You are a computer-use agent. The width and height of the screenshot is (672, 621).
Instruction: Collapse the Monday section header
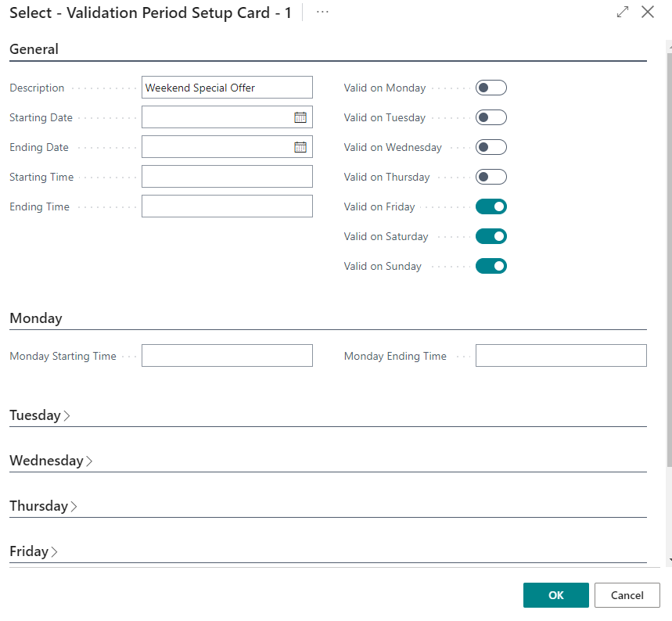[36, 318]
